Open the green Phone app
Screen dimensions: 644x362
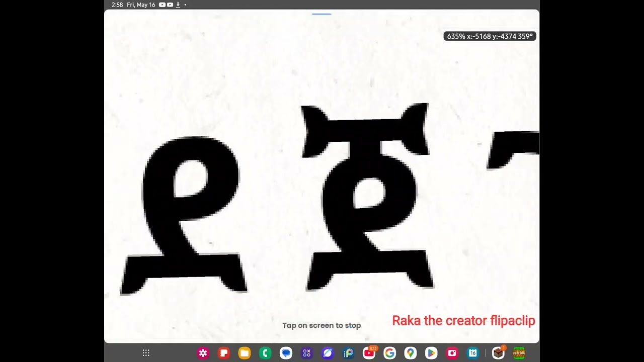(x=265, y=353)
